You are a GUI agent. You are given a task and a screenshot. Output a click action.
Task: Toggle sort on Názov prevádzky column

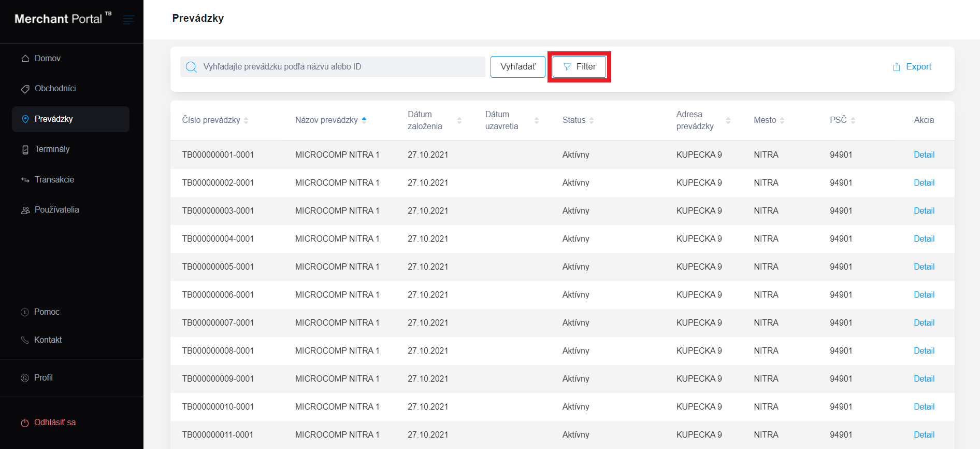coord(364,120)
